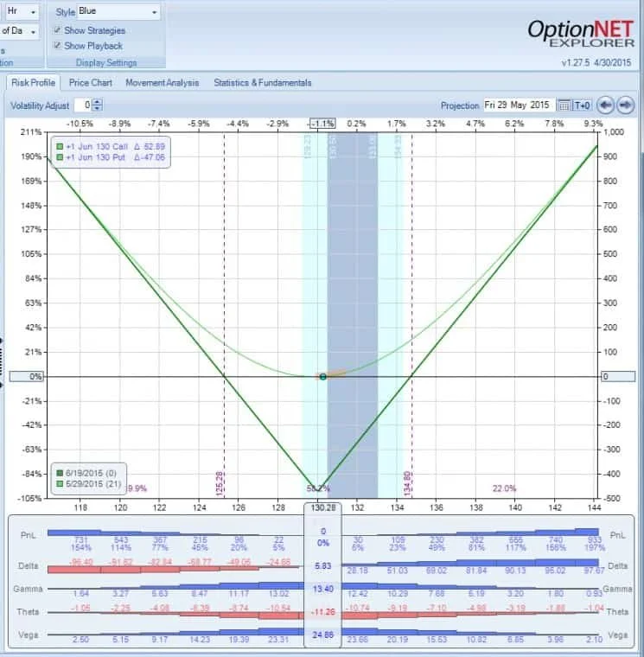
Task: Toggle the 6/19/2015 expiration line marker
Action: pos(60,473)
